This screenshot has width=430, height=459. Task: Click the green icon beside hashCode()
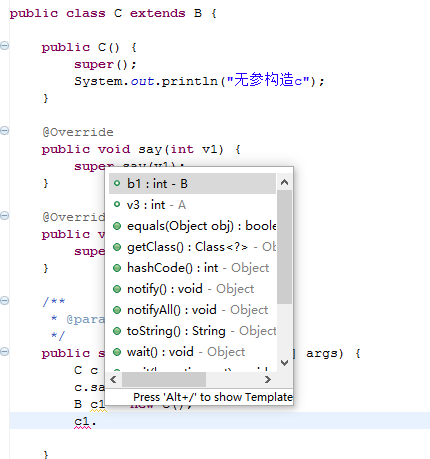point(117,268)
